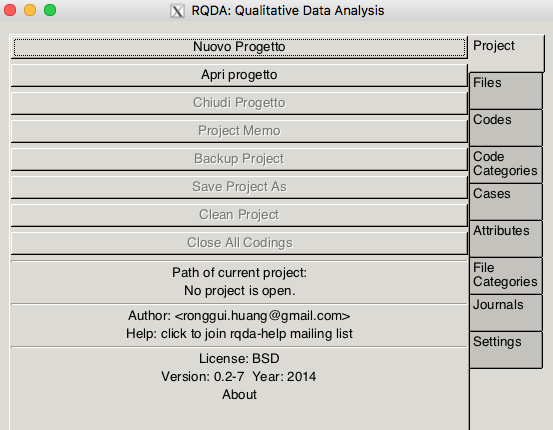The image size is (553, 430).
Task: Click the Nuovo Progetto button
Action: 239,47
